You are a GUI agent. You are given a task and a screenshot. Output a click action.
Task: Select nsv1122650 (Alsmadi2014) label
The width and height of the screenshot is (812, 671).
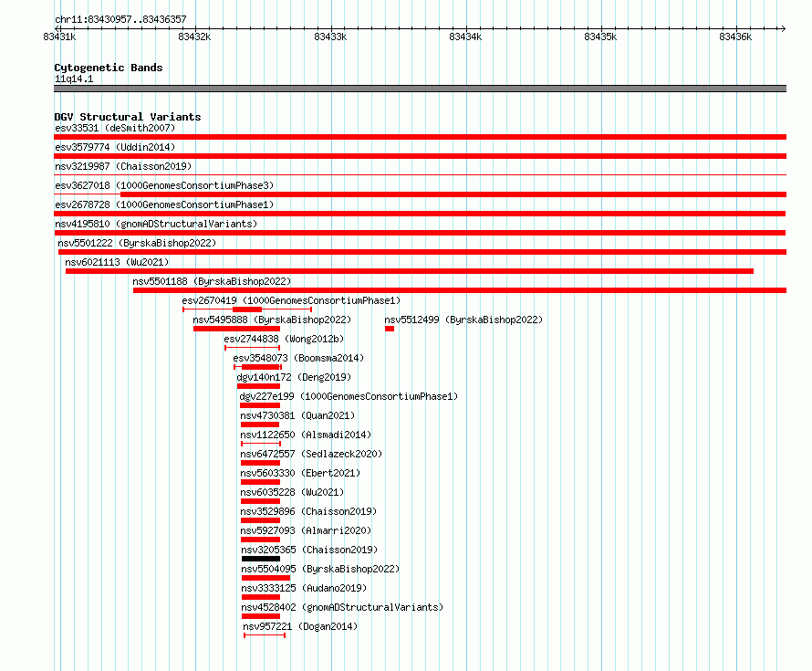pyautogui.click(x=306, y=435)
